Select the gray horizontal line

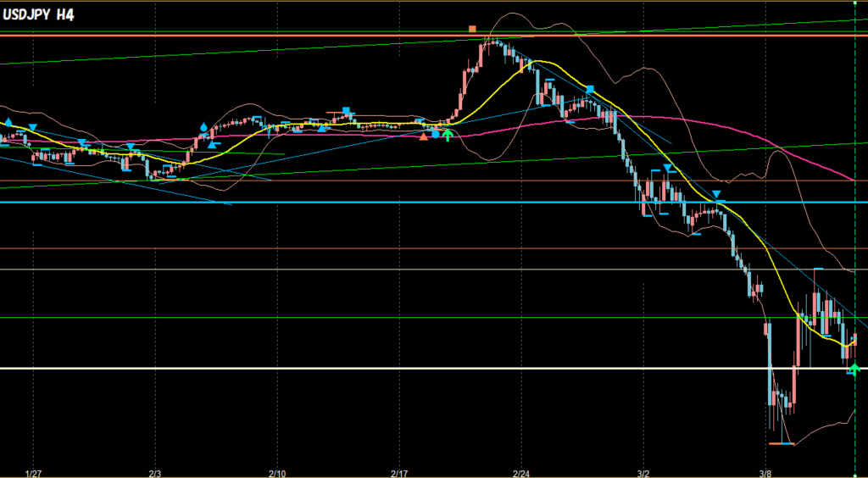tap(434, 270)
